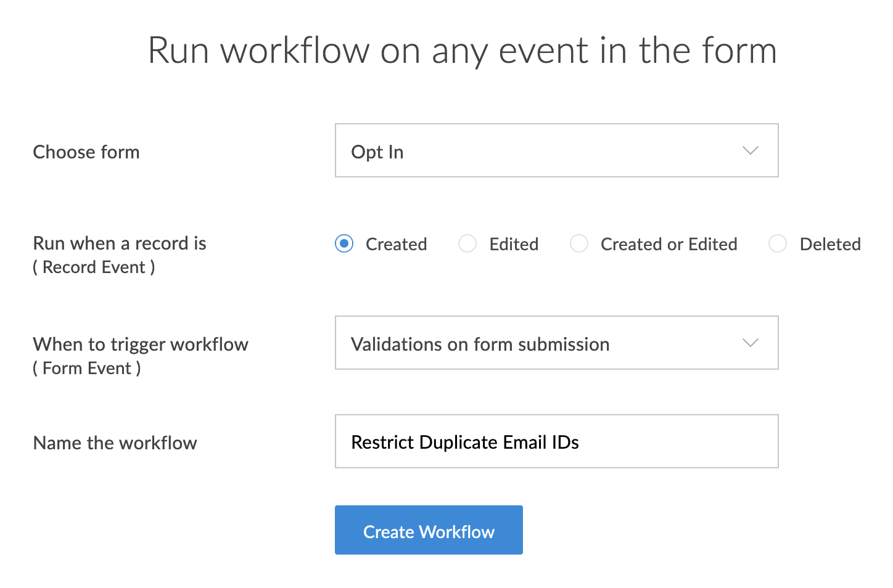Open the Choose form dropdown showing Opt In
Image resolution: width=893 pixels, height=588 pixels.
coord(543,151)
